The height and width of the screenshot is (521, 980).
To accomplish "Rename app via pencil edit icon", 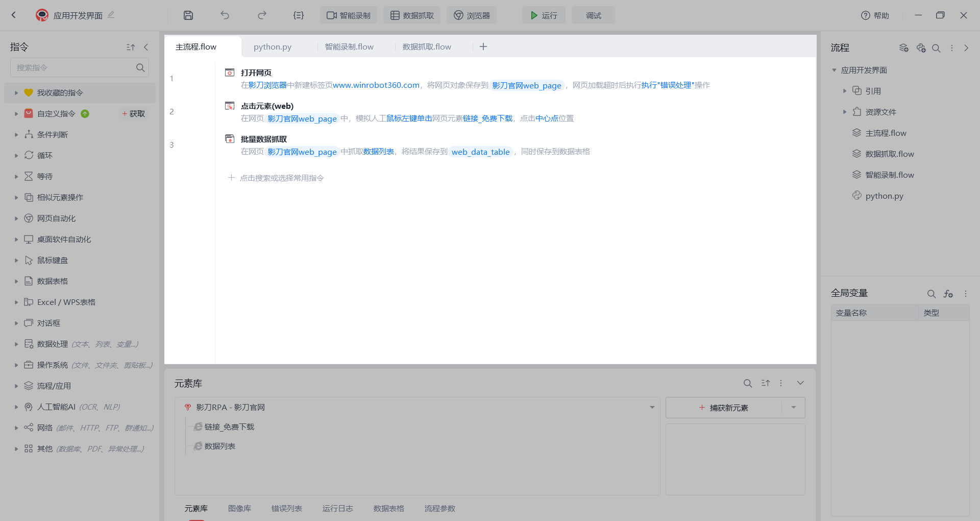I will pos(111,15).
